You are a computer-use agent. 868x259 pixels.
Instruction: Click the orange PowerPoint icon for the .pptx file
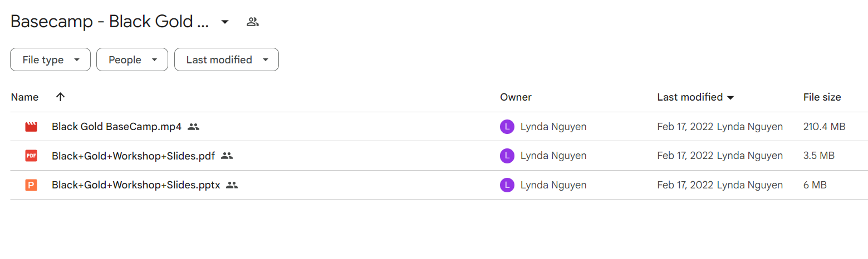tap(31, 185)
